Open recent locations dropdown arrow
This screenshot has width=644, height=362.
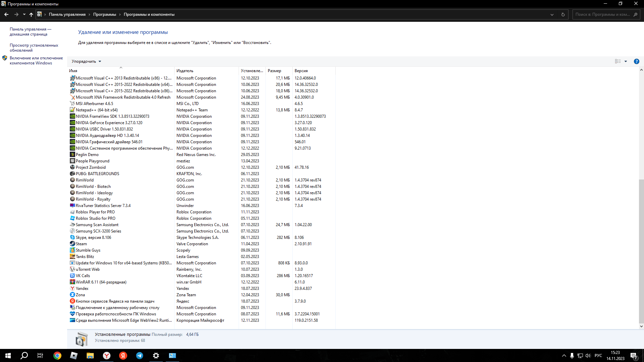24,14
